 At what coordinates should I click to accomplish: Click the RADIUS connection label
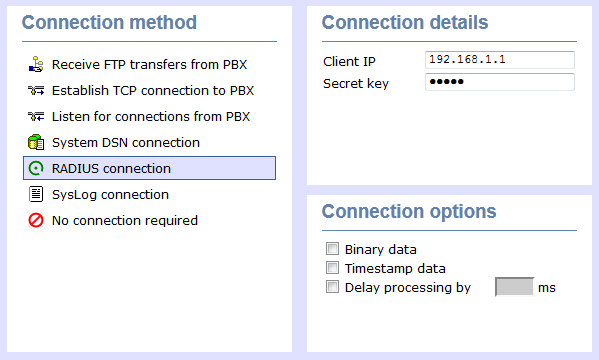(111, 169)
